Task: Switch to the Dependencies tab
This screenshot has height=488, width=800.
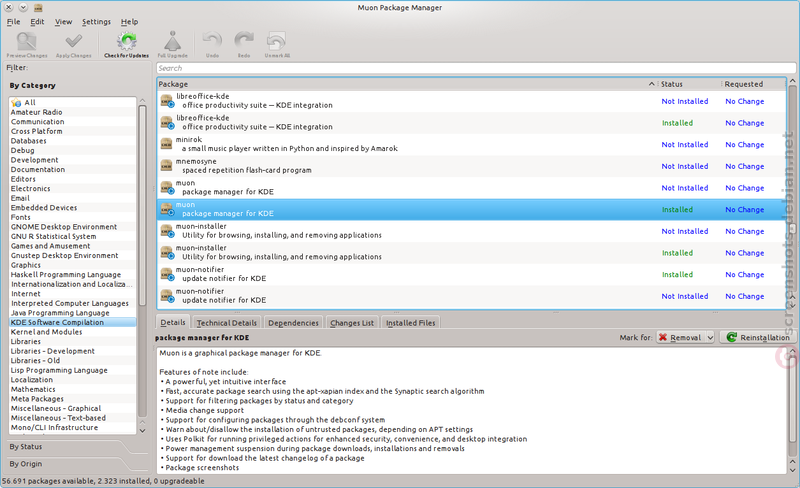Action: (x=293, y=323)
